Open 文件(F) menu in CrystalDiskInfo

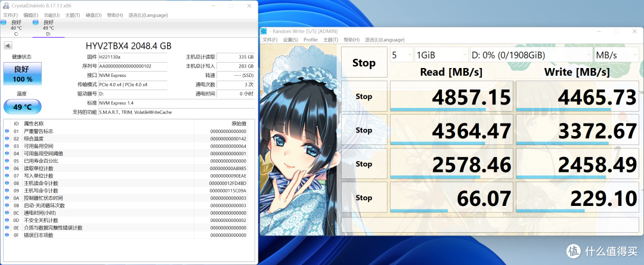pos(10,15)
